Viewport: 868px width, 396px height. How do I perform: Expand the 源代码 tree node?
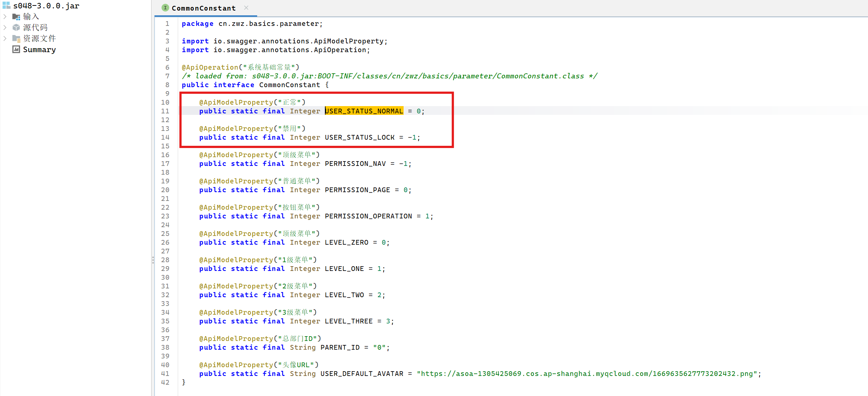click(5, 27)
